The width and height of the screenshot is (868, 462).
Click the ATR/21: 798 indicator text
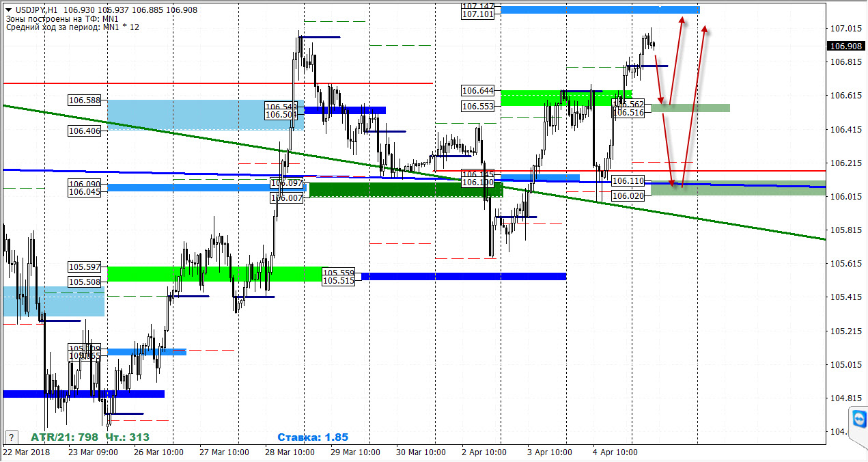coord(65,437)
